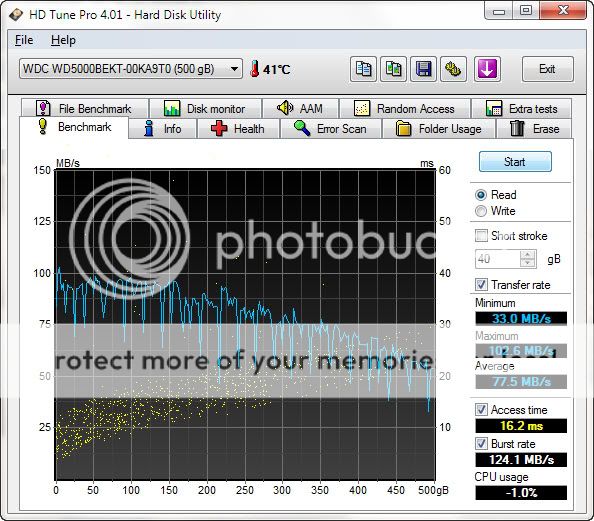
Task: Click the copy screenshot to clipboard icon
Action: pyautogui.click(x=393, y=69)
